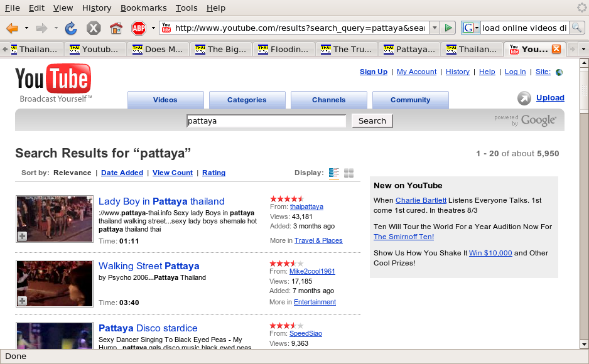Sort results by Rating

pos(213,173)
